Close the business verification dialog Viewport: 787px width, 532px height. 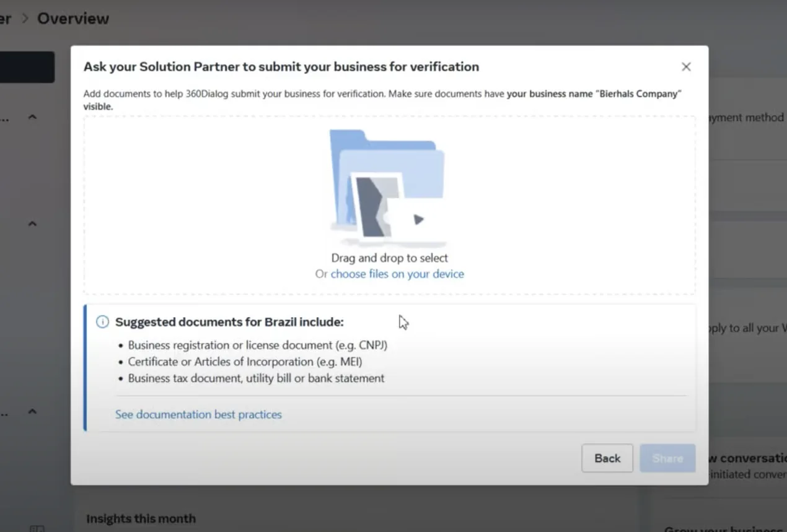pos(686,67)
